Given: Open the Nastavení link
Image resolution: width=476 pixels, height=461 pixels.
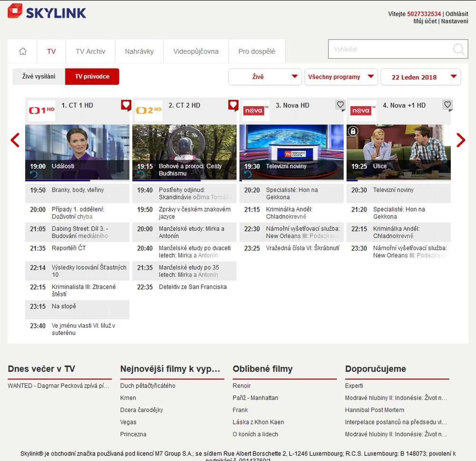Looking at the screenshot, I should [455, 21].
